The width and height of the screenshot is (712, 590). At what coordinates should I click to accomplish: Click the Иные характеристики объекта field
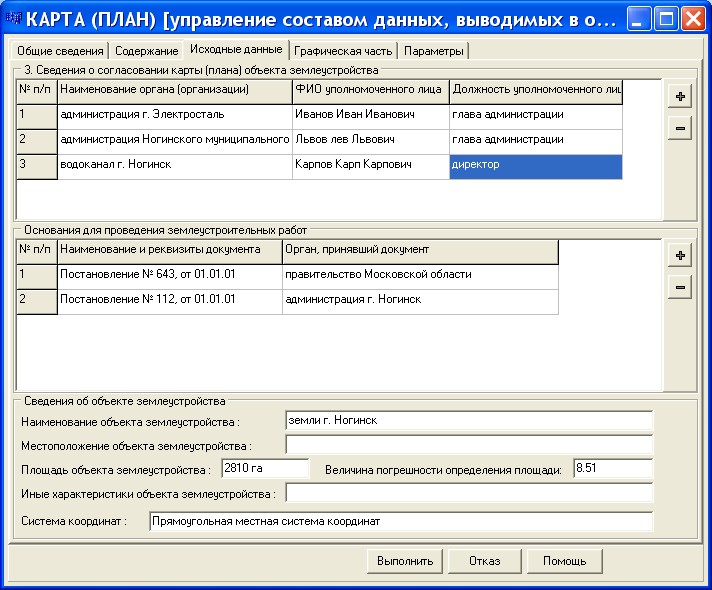[x=468, y=493]
